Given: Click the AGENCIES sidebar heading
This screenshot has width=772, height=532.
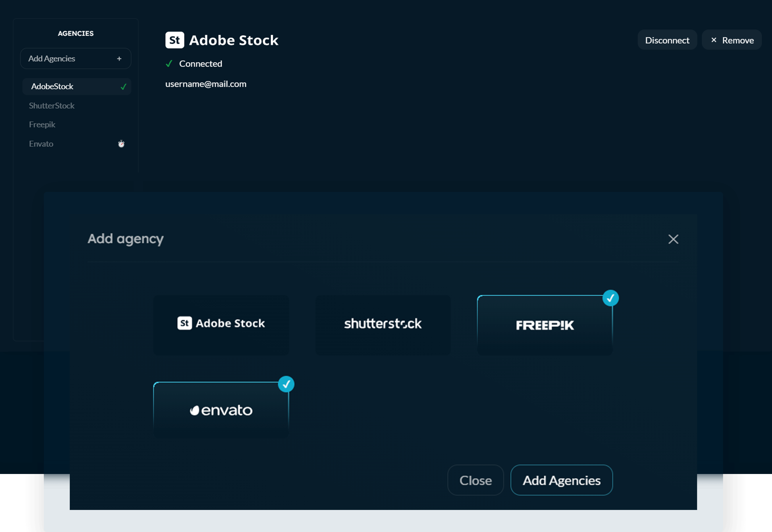Looking at the screenshot, I should pos(76,33).
